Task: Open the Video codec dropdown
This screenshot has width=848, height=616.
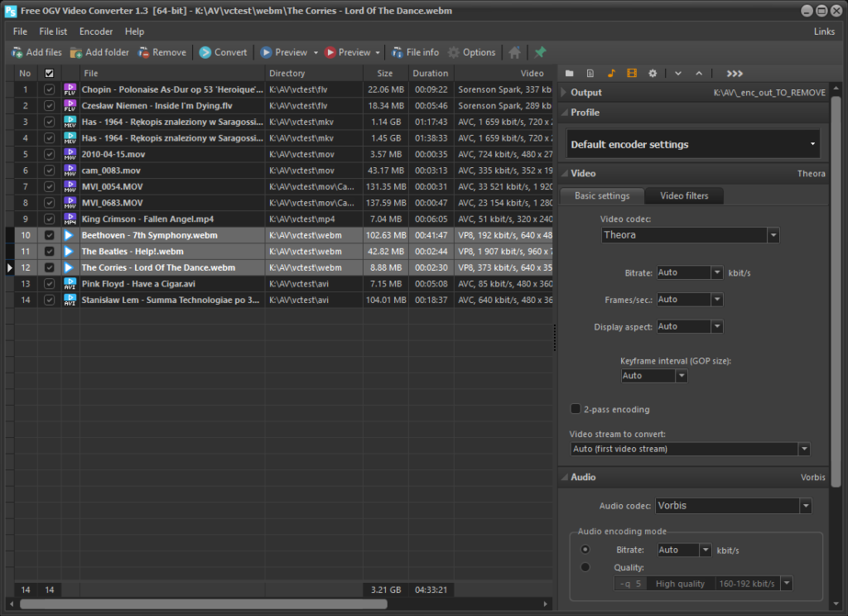Action: click(773, 234)
